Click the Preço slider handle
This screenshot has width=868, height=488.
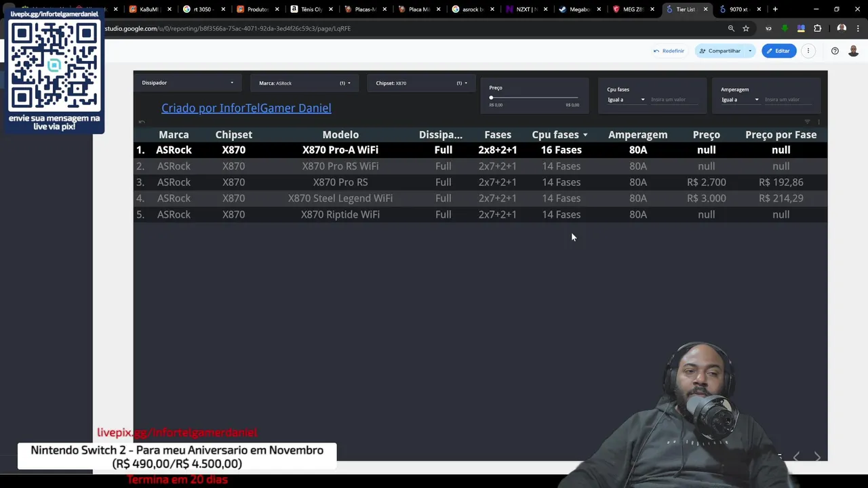(x=491, y=98)
